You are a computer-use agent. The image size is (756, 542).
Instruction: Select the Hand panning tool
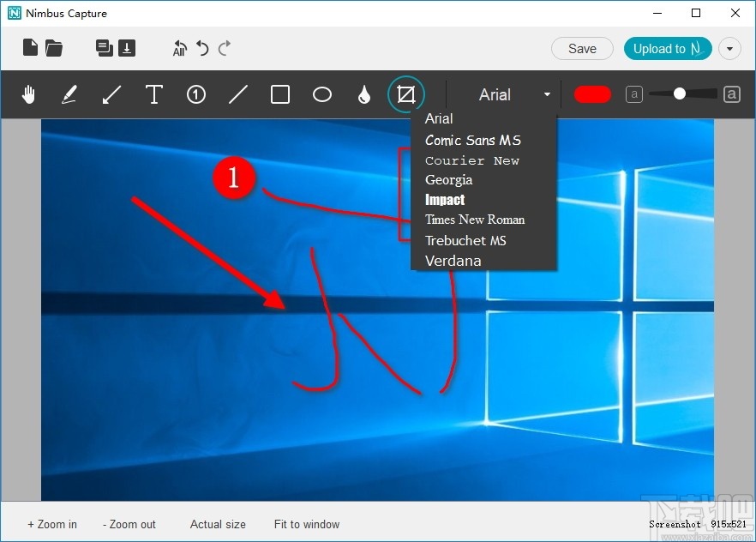28,94
